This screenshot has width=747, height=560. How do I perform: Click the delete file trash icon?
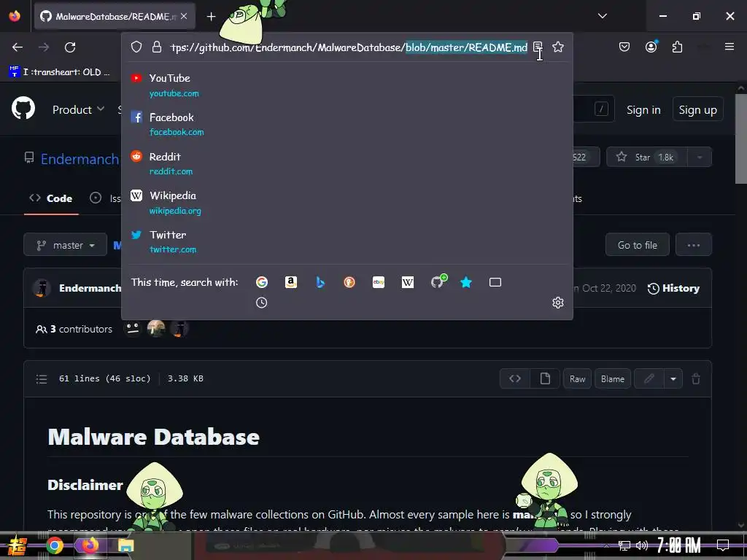695,378
